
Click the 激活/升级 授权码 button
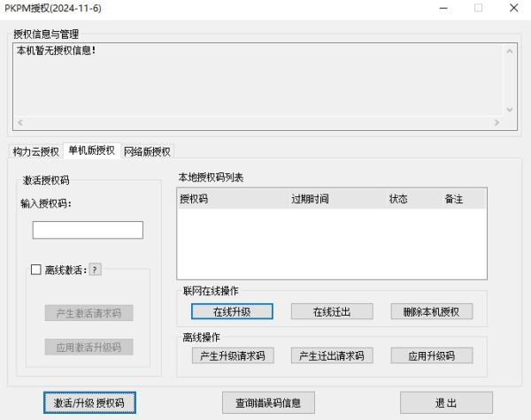pyautogui.click(x=89, y=402)
